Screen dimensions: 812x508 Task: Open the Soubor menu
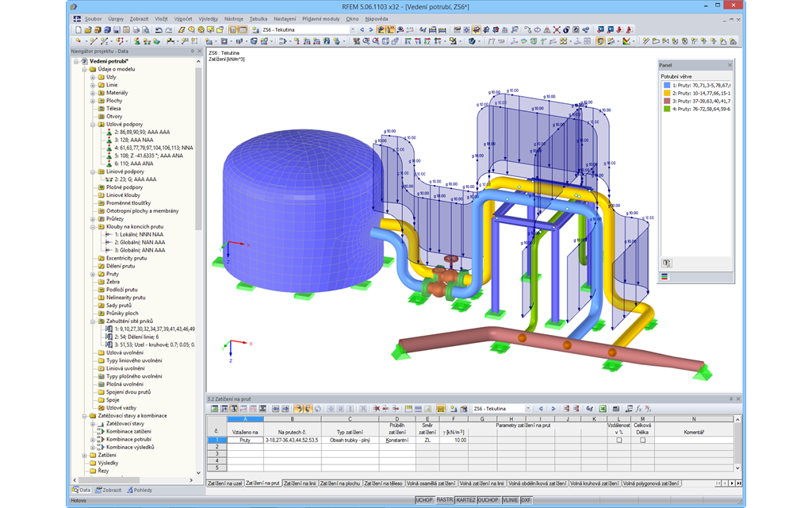(x=94, y=19)
